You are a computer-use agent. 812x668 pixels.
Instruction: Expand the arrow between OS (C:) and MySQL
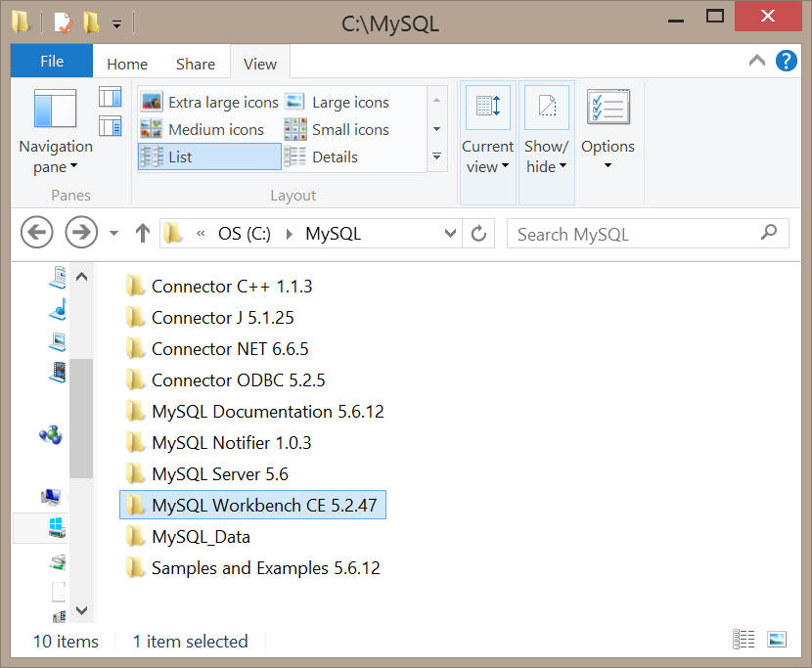[x=289, y=234]
